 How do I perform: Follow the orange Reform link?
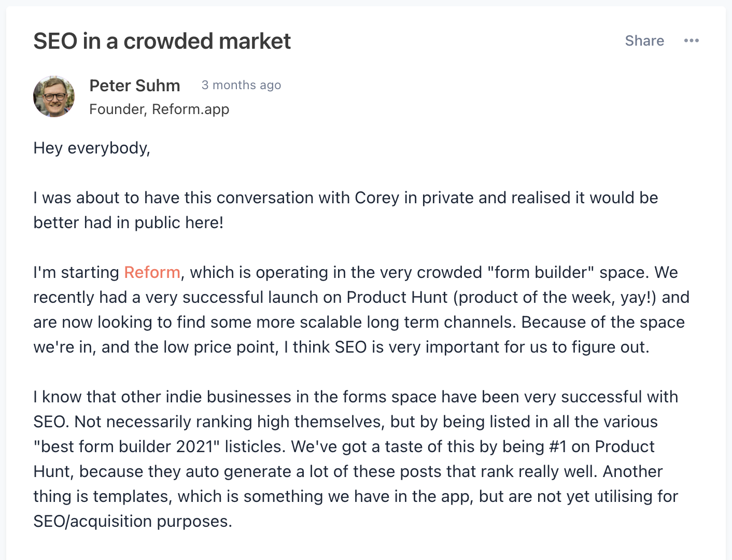point(152,272)
